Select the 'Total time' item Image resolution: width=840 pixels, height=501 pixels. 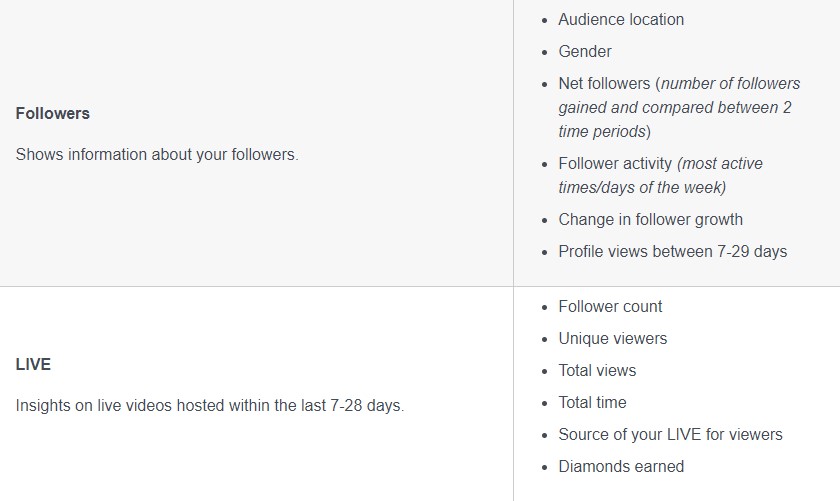(592, 403)
